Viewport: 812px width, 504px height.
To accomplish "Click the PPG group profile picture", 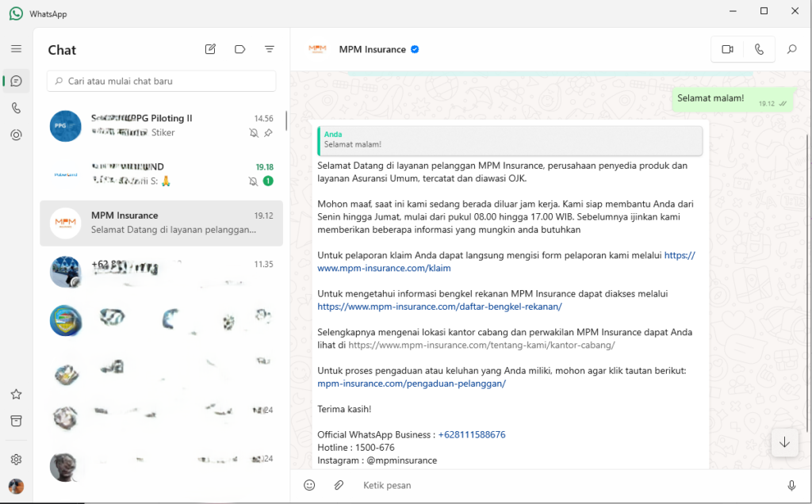I will pyautogui.click(x=65, y=126).
